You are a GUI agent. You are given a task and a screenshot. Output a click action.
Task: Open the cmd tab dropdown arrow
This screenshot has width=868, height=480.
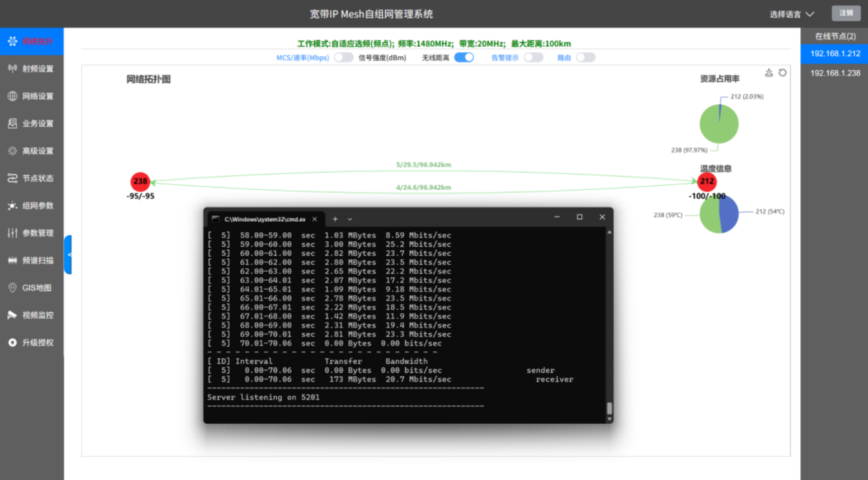(x=350, y=219)
